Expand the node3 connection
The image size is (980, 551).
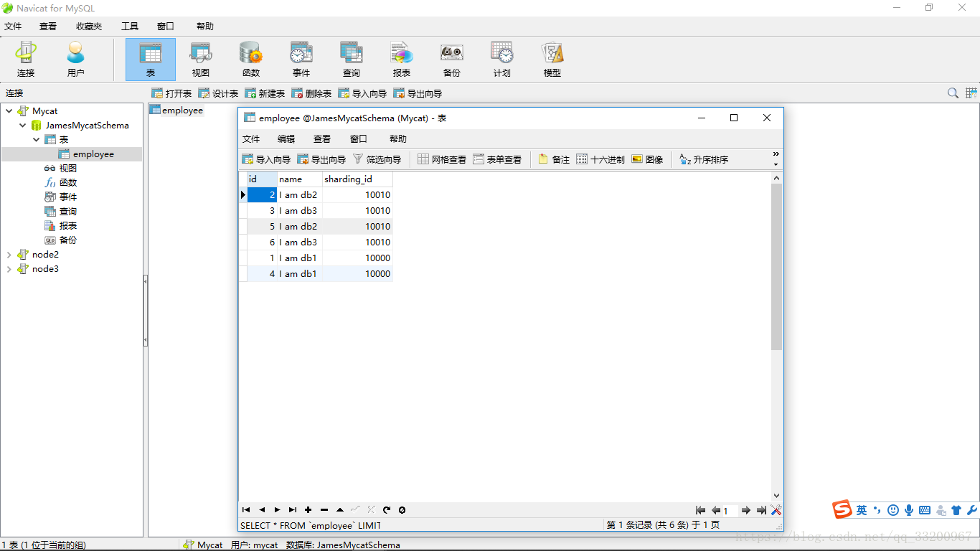tap(9, 269)
